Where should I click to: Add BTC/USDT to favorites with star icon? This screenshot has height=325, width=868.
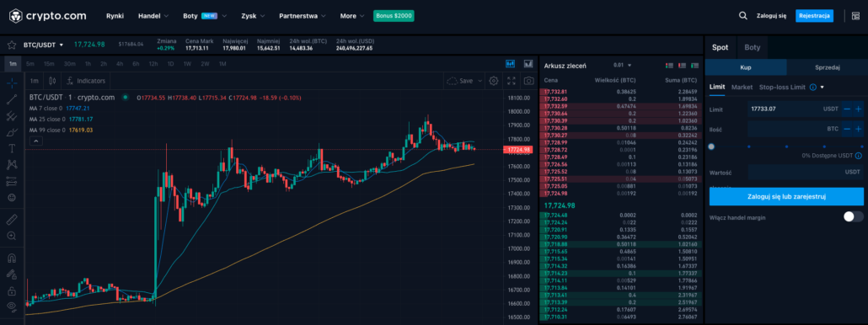tap(11, 45)
